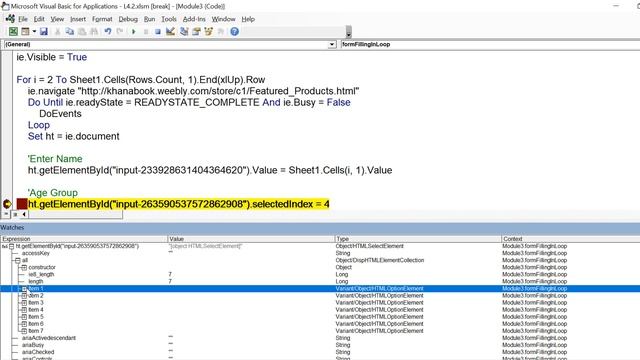Open the Window menu
Screen dimensions: 640x360
[223, 19]
